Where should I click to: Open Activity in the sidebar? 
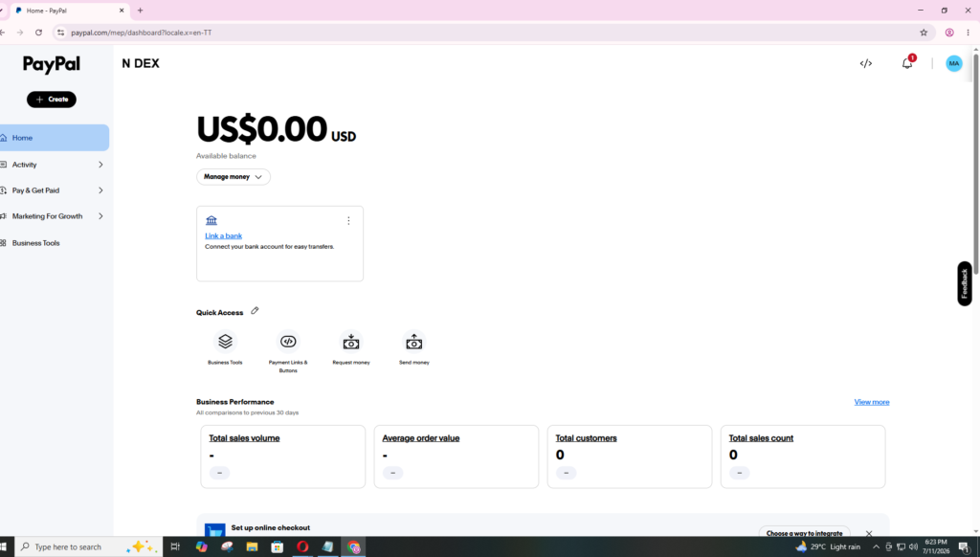24,165
